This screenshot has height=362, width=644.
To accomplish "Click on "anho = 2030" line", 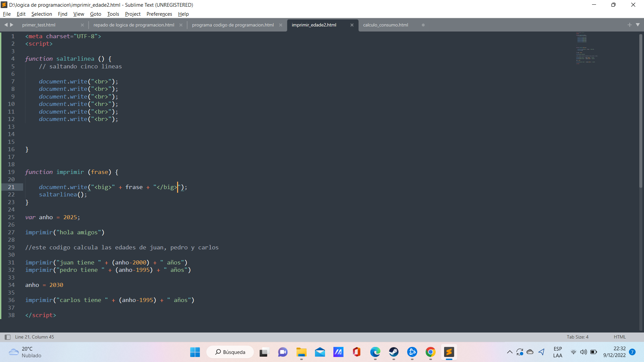I will pyautogui.click(x=44, y=285).
